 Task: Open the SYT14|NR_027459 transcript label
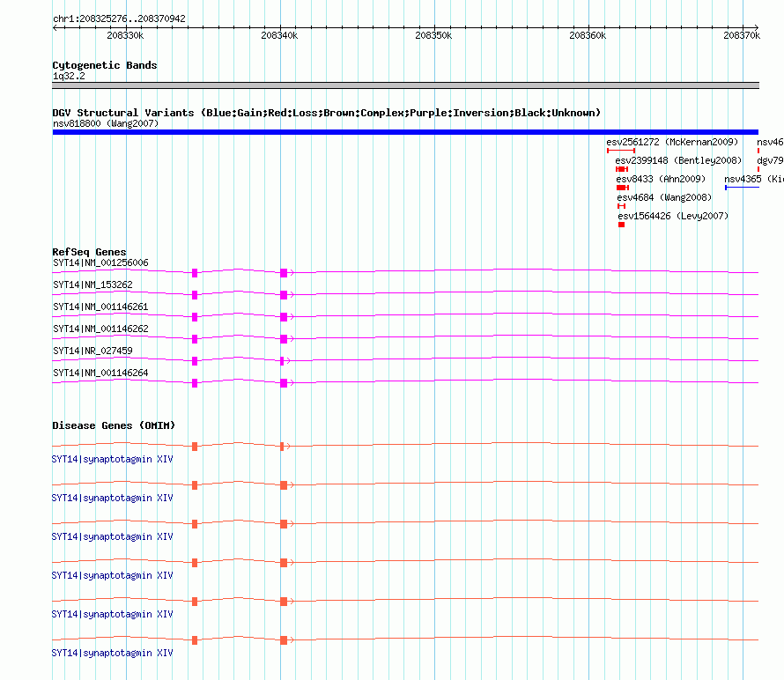click(92, 351)
